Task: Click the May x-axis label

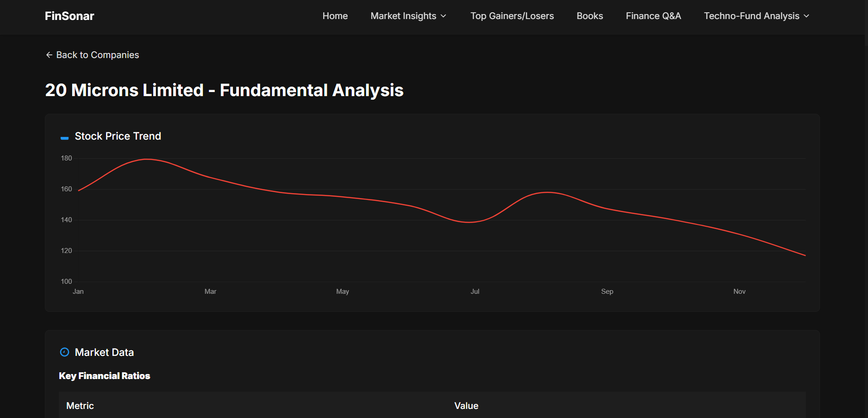Action: click(343, 292)
